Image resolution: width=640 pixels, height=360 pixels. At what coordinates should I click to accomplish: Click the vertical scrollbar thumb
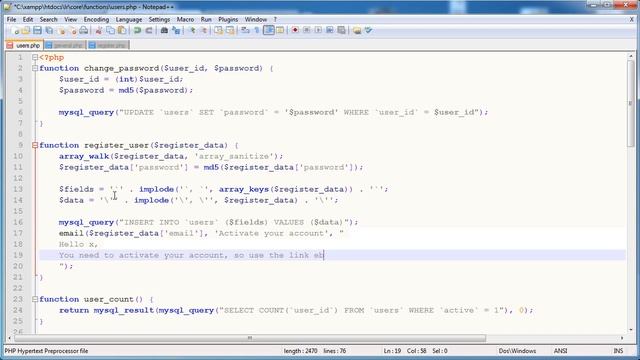tap(631, 104)
